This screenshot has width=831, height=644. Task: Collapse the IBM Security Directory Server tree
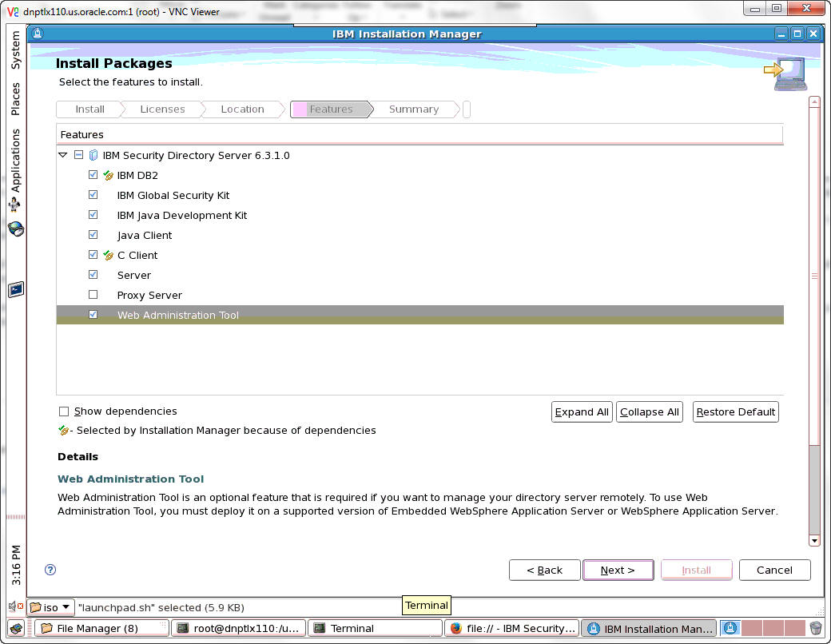point(63,155)
